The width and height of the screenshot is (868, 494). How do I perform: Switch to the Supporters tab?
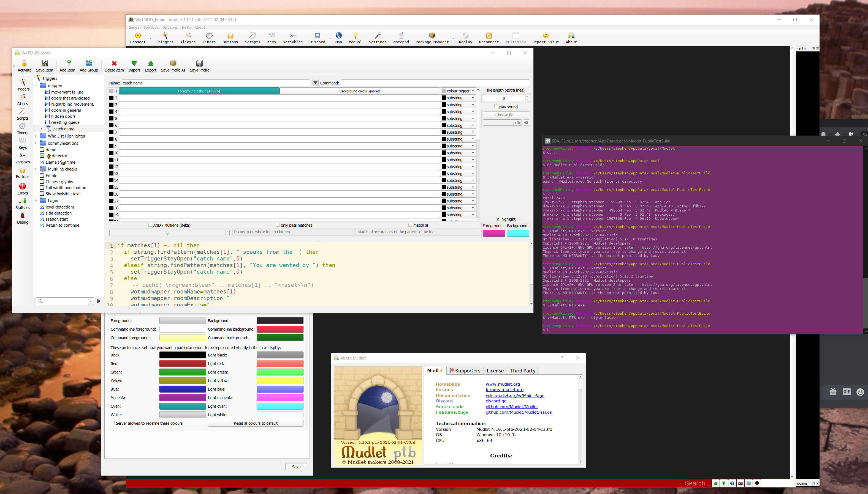[x=465, y=370]
